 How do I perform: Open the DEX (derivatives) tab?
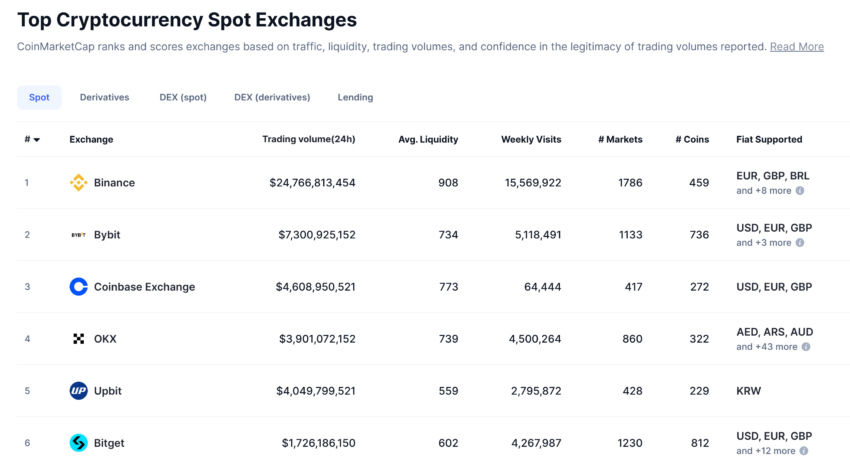[x=272, y=98]
